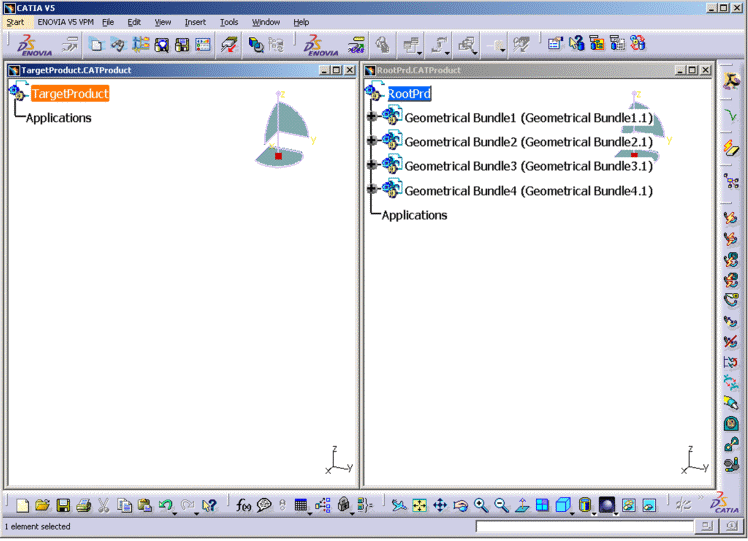The width and height of the screenshot is (748, 541).
Task: Expand the Geometrical Bundle3 node with plus sign
Action: [372, 166]
